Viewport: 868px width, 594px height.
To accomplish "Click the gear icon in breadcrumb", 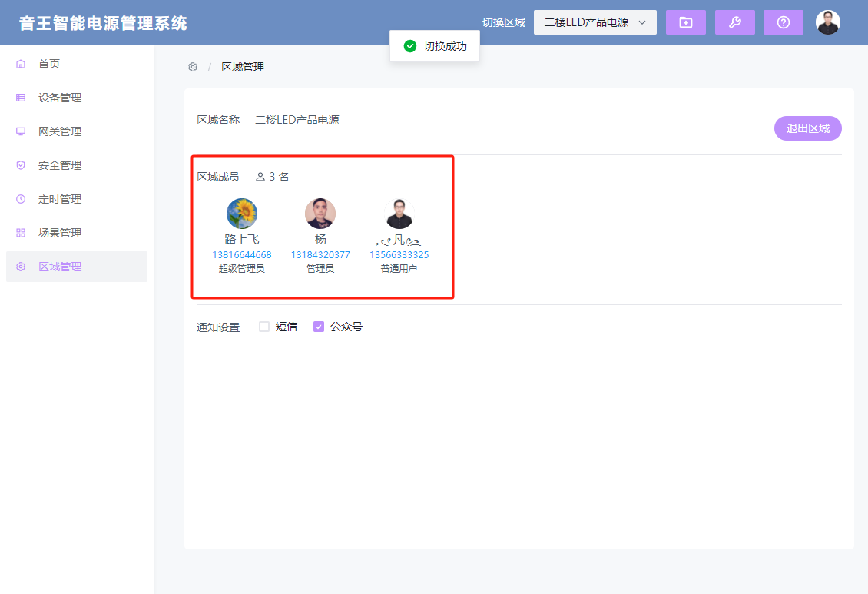I will click(x=193, y=68).
